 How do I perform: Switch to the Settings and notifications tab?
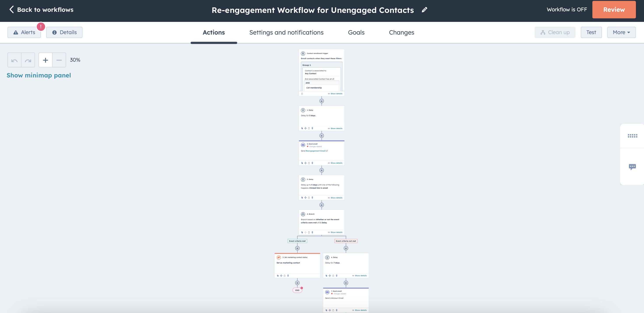pyautogui.click(x=286, y=32)
